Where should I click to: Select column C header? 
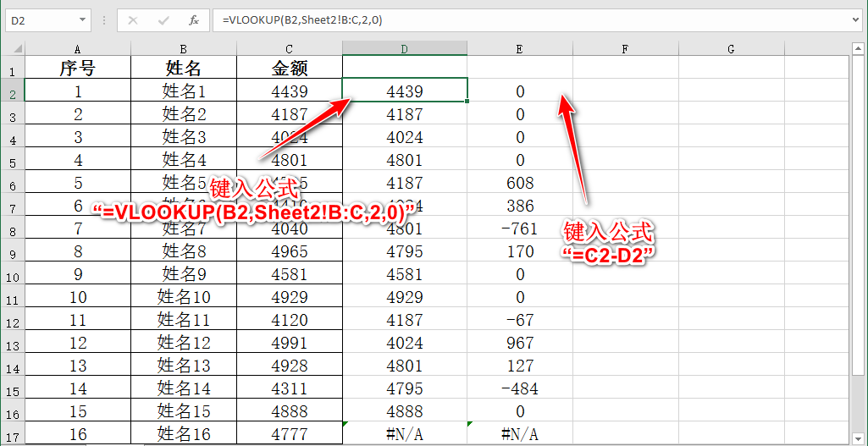point(290,49)
